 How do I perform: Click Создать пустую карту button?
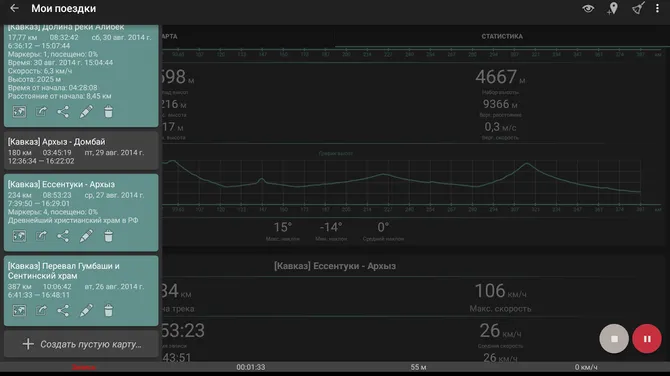tap(81, 344)
